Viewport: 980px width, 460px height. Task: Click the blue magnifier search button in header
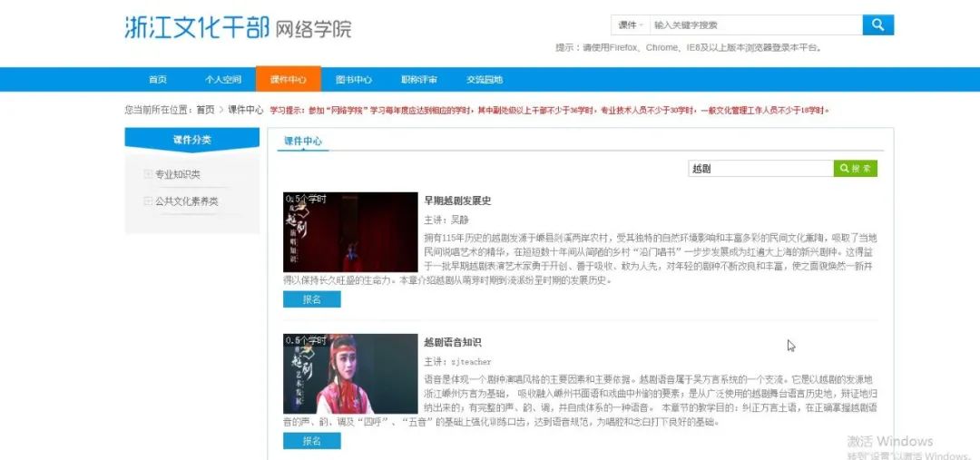coord(877,25)
